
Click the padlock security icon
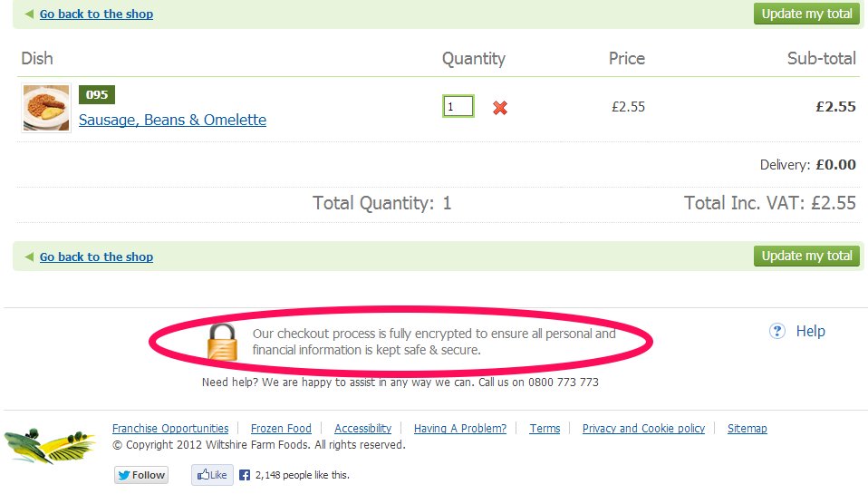223,343
